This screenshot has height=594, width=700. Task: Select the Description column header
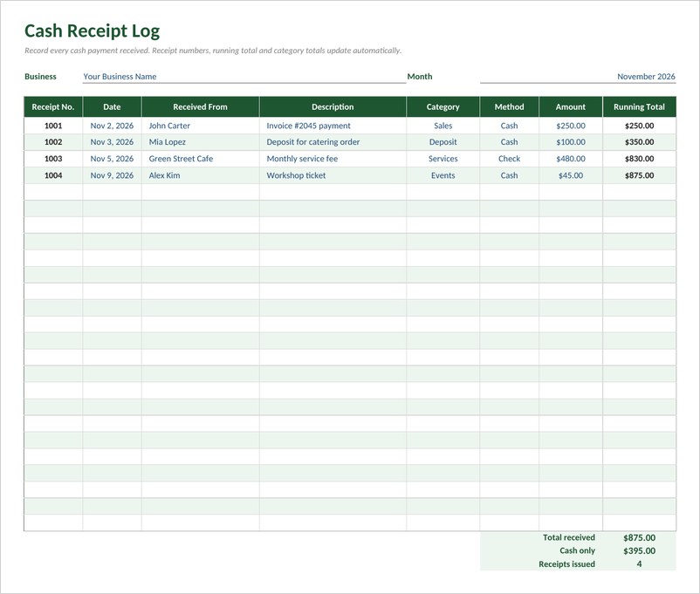[333, 106]
